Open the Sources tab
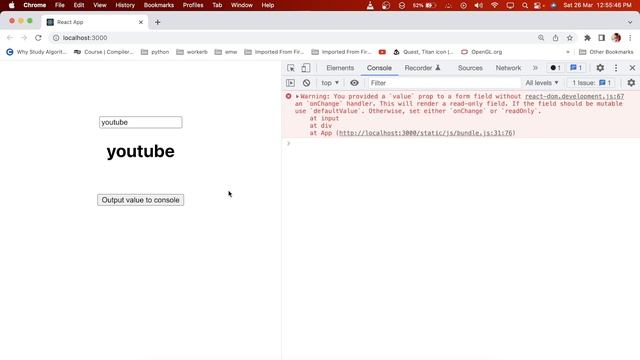640x360 pixels. pyautogui.click(x=470, y=68)
